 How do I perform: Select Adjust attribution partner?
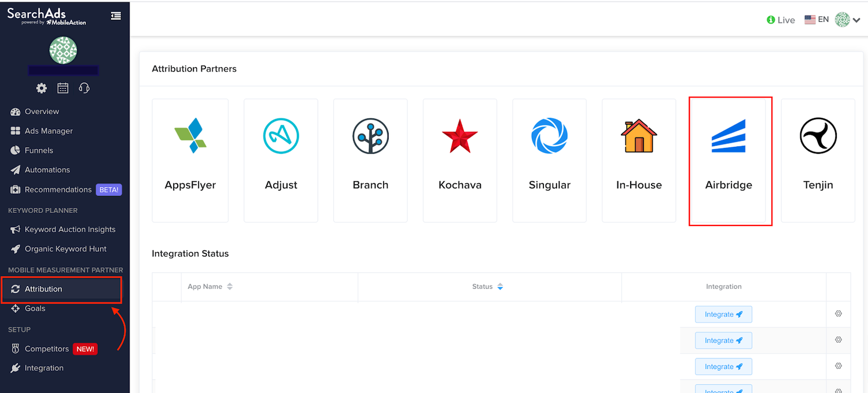tap(281, 161)
